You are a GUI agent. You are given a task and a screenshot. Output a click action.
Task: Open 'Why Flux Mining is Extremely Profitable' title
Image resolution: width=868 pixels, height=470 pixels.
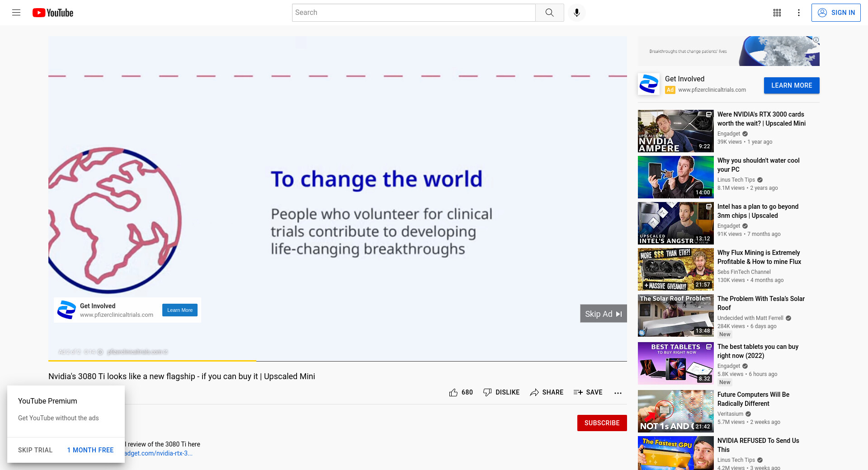click(759, 257)
